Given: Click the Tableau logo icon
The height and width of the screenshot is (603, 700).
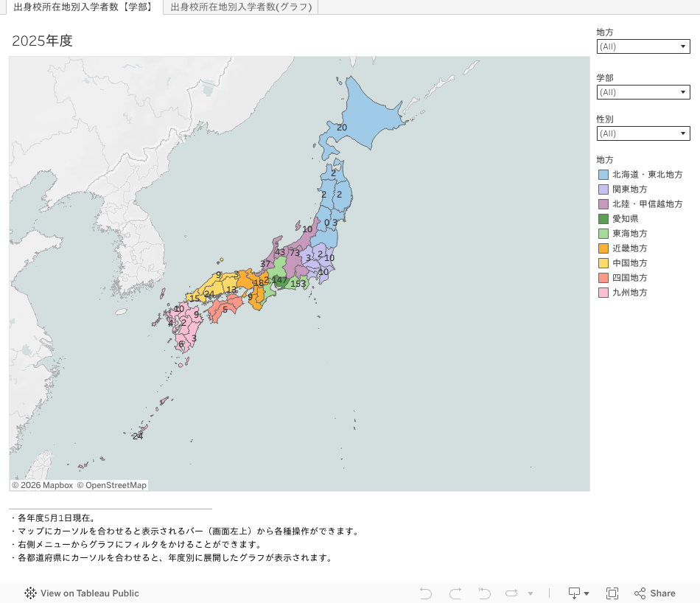Looking at the screenshot, I should [x=30, y=593].
